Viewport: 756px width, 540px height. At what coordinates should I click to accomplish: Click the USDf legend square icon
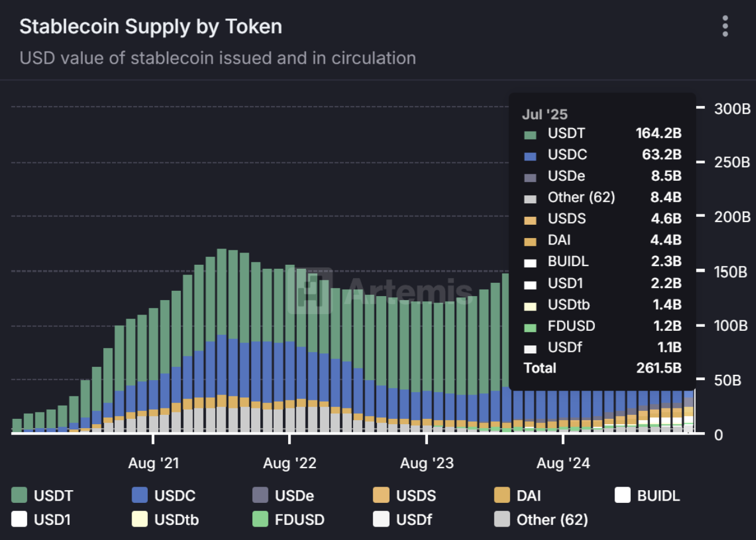click(x=381, y=519)
